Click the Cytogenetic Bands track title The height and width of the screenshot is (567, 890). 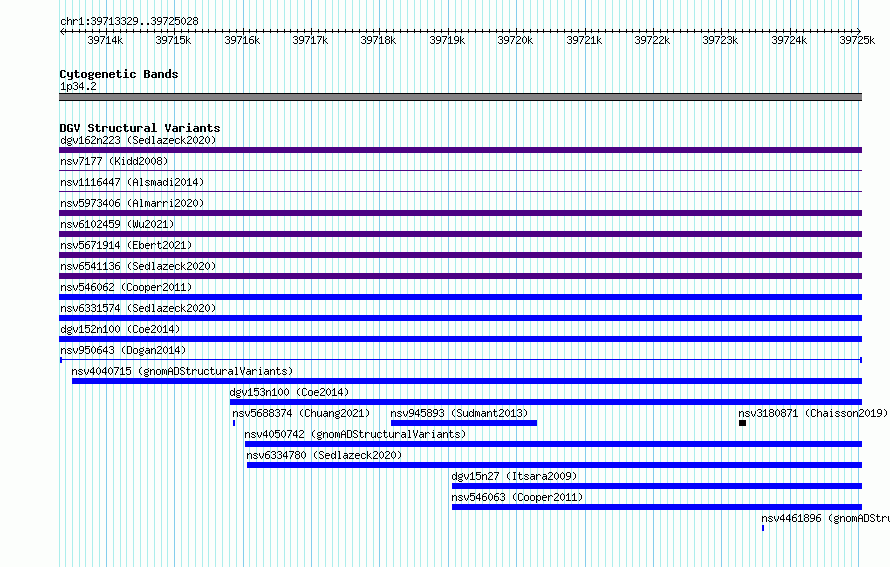tap(119, 74)
